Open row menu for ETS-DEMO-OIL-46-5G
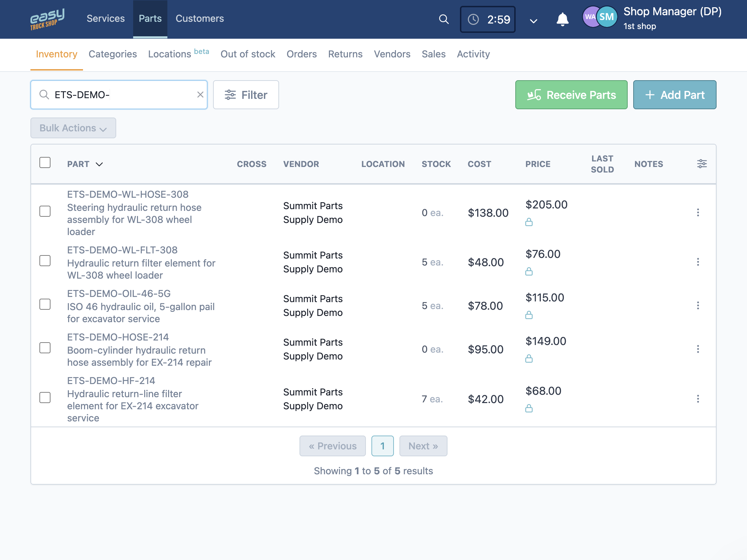The height and width of the screenshot is (560, 747). (698, 306)
